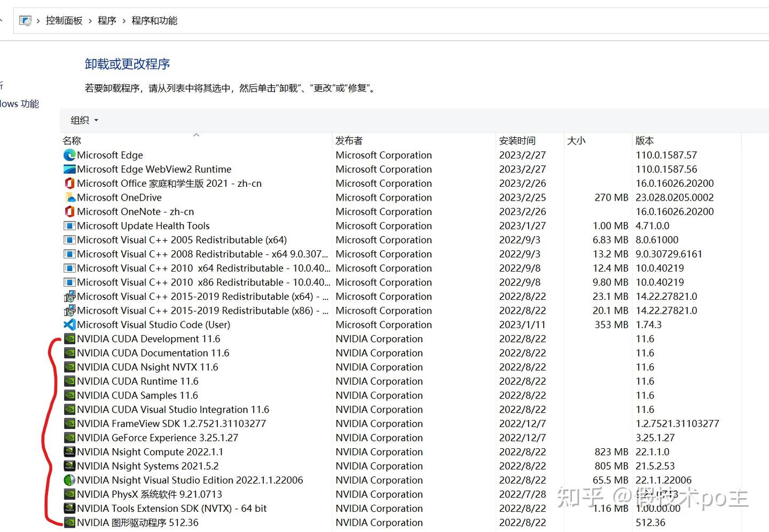Select Microsoft Visual Studio Code (User) name
The image size is (769, 532).
coord(154,325)
